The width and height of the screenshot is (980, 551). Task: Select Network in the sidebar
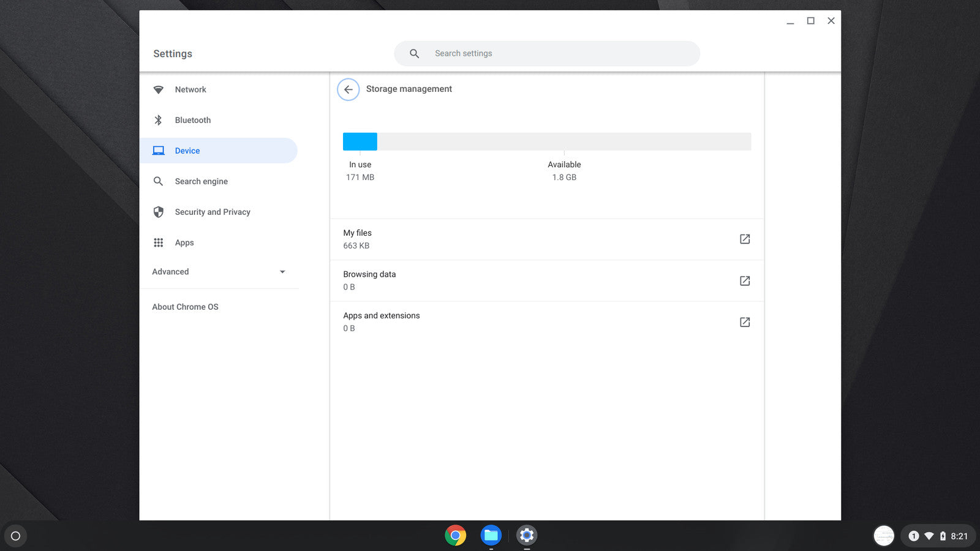click(x=190, y=90)
